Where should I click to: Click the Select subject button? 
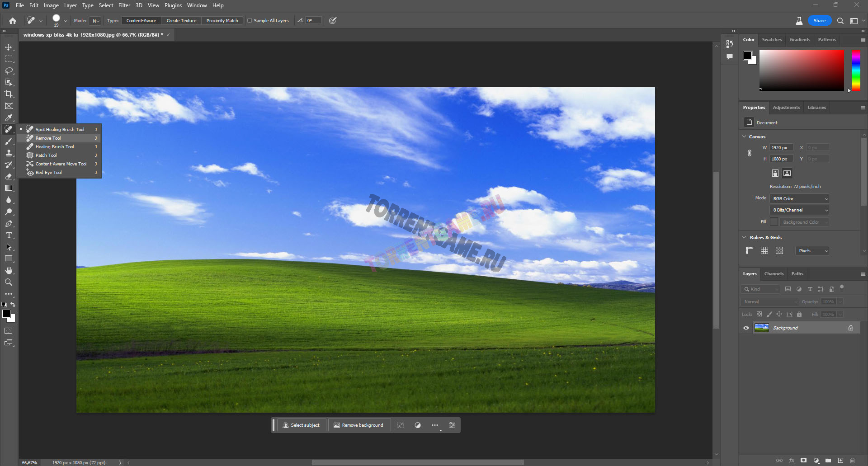click(301, 425)
